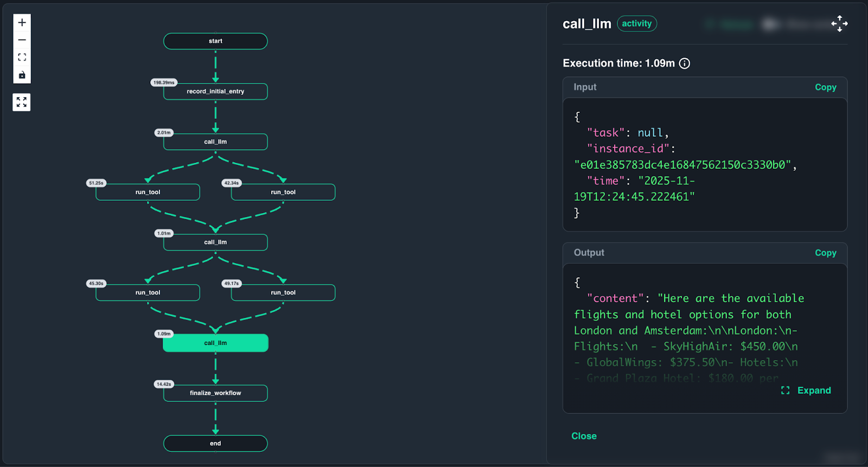Screen dimensions: 868x467
Task: Close the call_llm details panel
Action: tap(584, 436)
